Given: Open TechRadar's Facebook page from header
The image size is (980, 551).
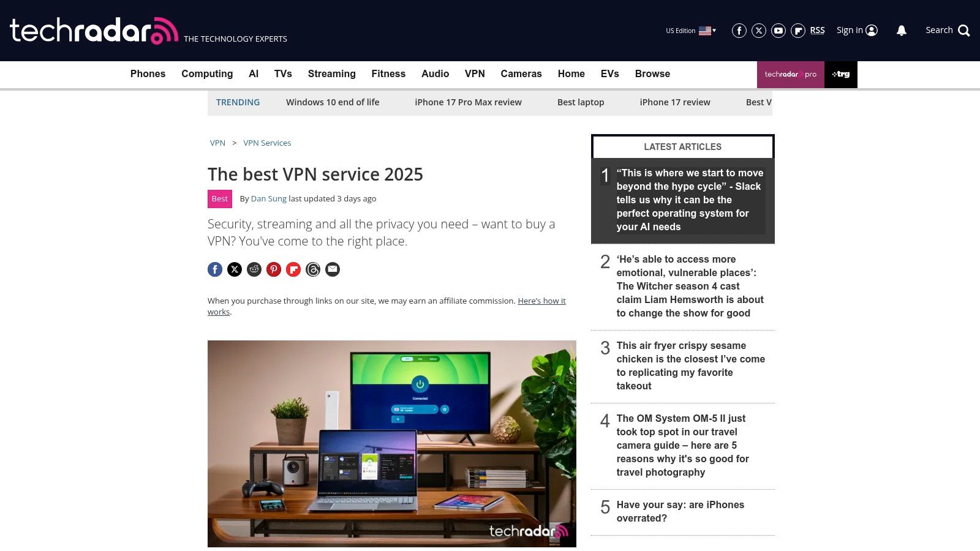Looking at the screenshot, I should (x=739, y=31).
